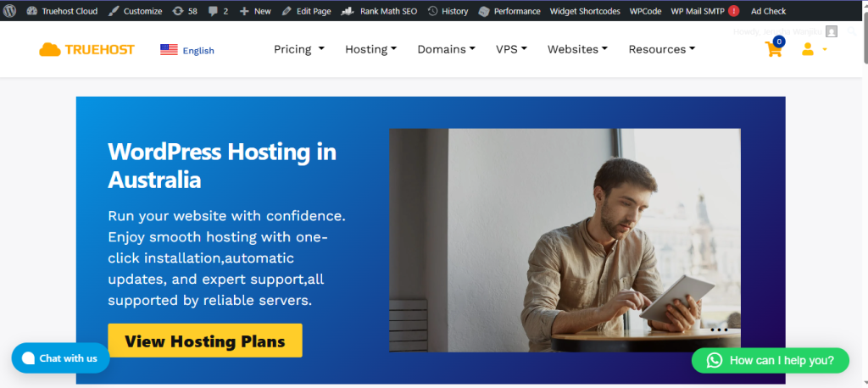Image resolution: width=868 pixels, height=388 pixels.
Task: Expand the Domains dropdown menu
Action: pyautogui.click(x=446, y=49)
